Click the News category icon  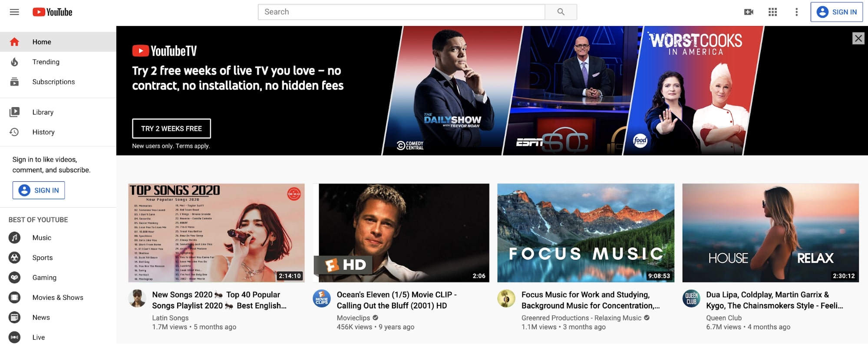tap(14, 318)
